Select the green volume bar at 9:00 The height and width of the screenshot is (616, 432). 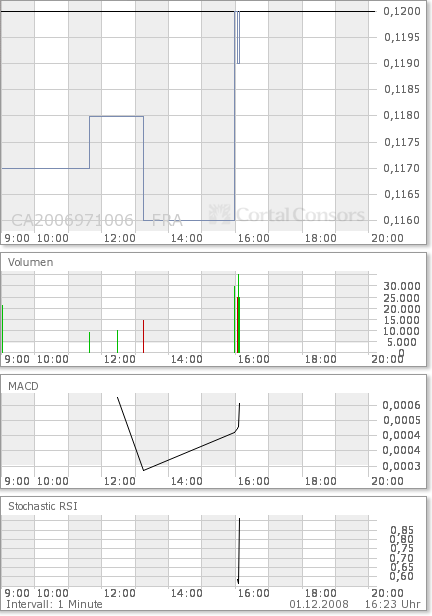(2, 329)
